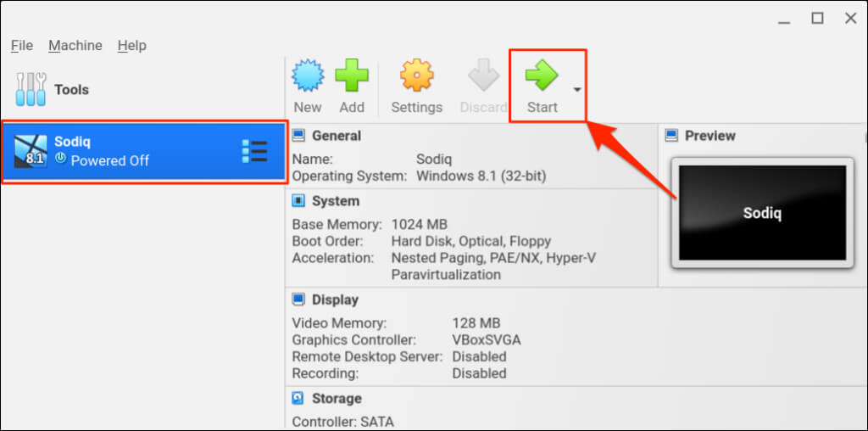868x431 pixels.
Task: Open the Machine menu
Action: point(75,46)
